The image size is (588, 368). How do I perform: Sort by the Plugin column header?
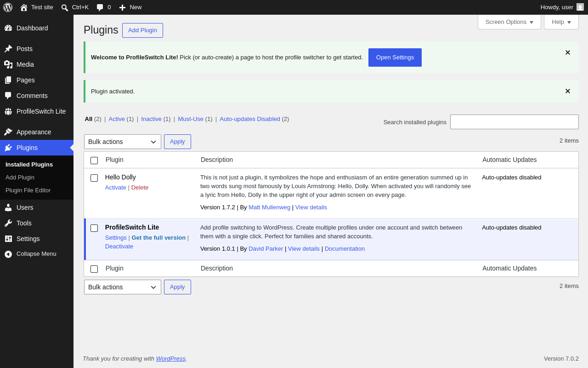(114, 160)
